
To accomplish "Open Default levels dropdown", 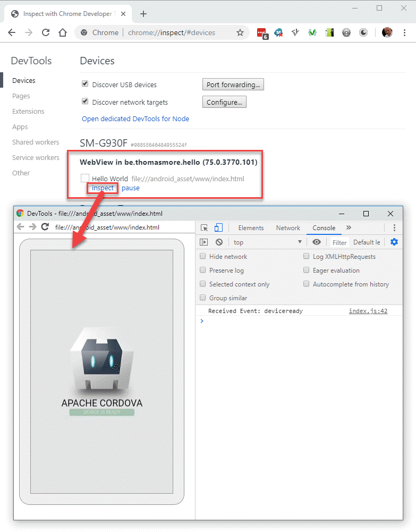I will pyautogui.click(x=367, y=242).
